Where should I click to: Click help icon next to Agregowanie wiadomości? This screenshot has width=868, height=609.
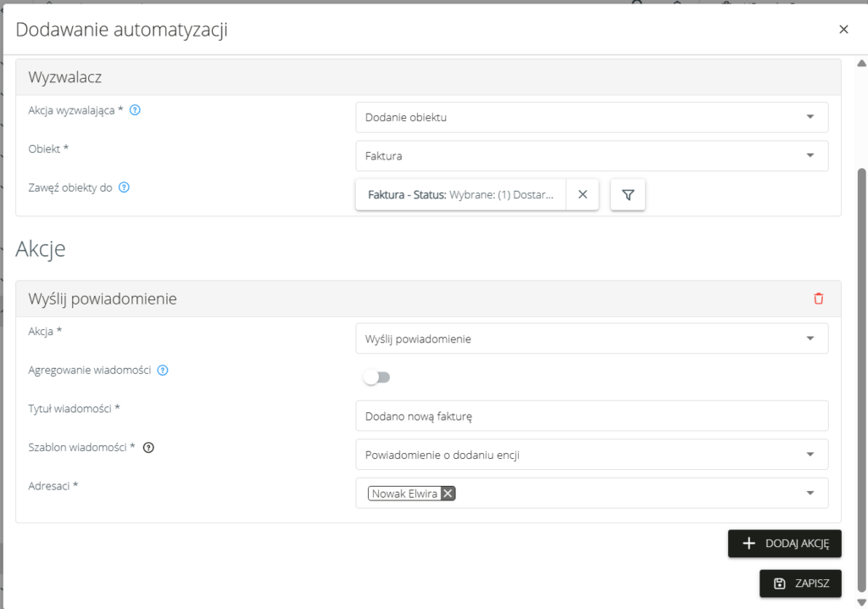(x=163, y=370)
